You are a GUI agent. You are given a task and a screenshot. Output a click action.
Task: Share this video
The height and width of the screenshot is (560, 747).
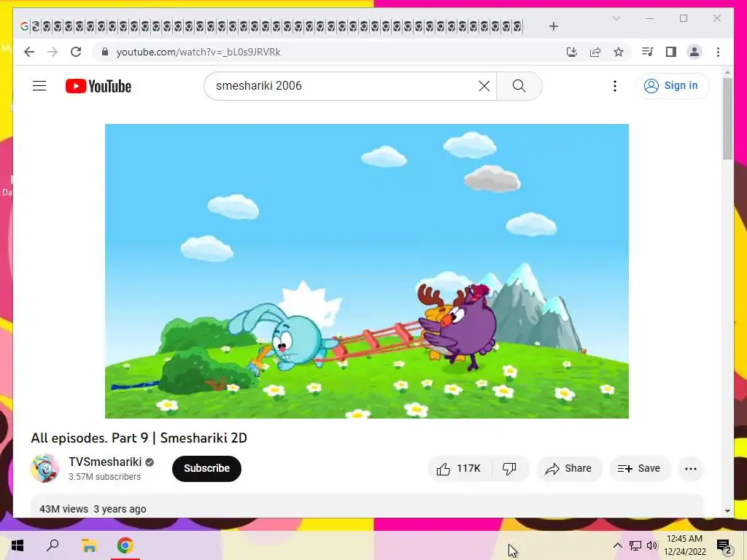tap(569, 469)
